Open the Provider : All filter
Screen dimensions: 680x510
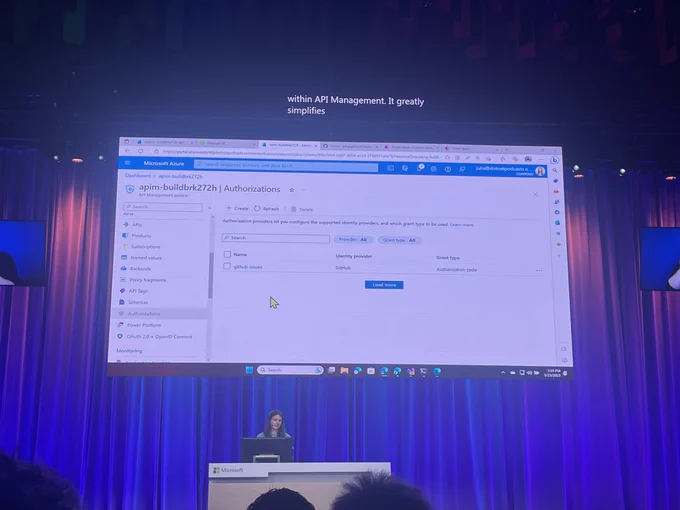[x=353, y=239]
